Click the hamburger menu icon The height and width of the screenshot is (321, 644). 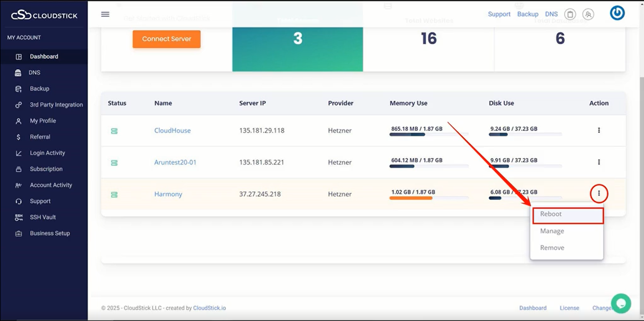(105, 14)
